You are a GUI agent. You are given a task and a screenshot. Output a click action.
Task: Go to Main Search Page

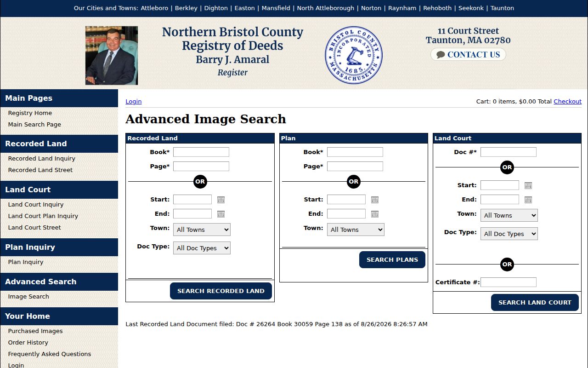coord(34,124)
